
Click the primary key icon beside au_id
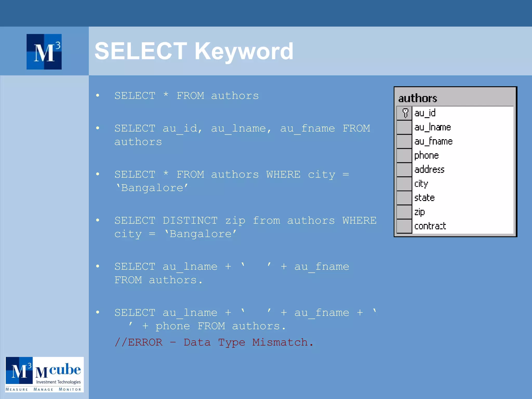(x=405, y=113)
